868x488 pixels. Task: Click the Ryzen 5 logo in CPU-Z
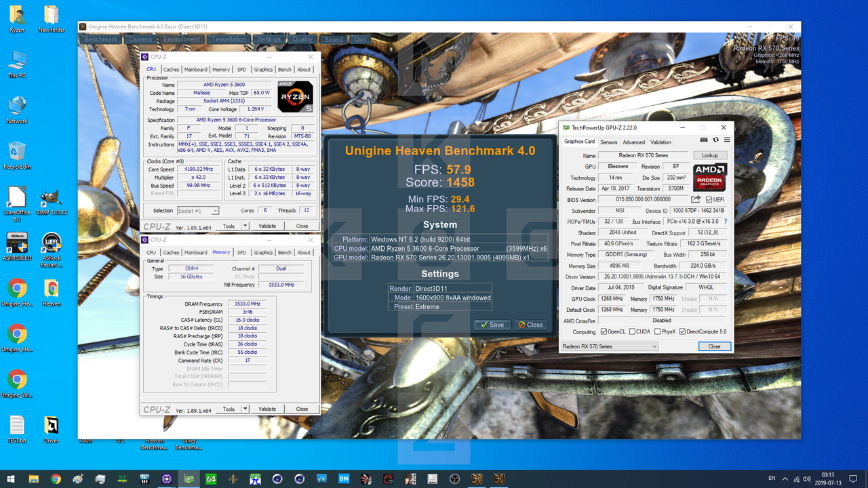click(296, 96)
